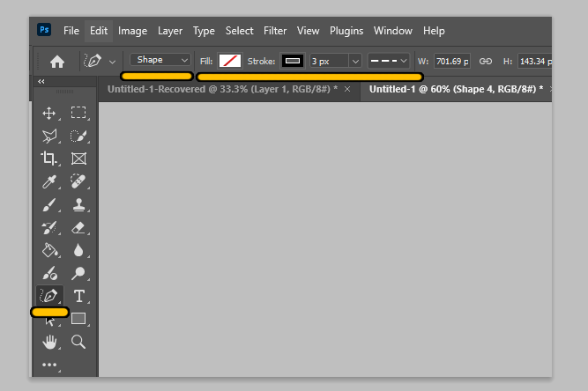Select the Zoom magnifier tool
This screenshot has width=588, height=391.
click(78, 342)
